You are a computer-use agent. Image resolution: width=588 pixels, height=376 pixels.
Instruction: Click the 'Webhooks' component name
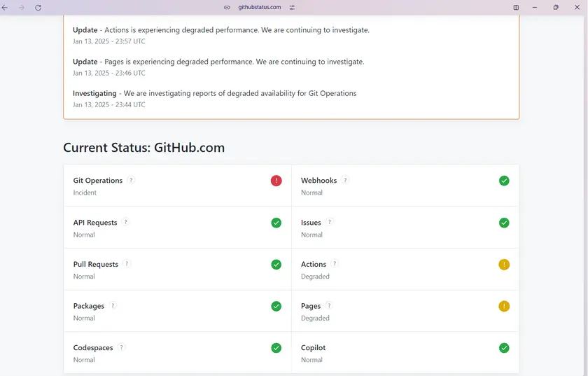[318, 181]
